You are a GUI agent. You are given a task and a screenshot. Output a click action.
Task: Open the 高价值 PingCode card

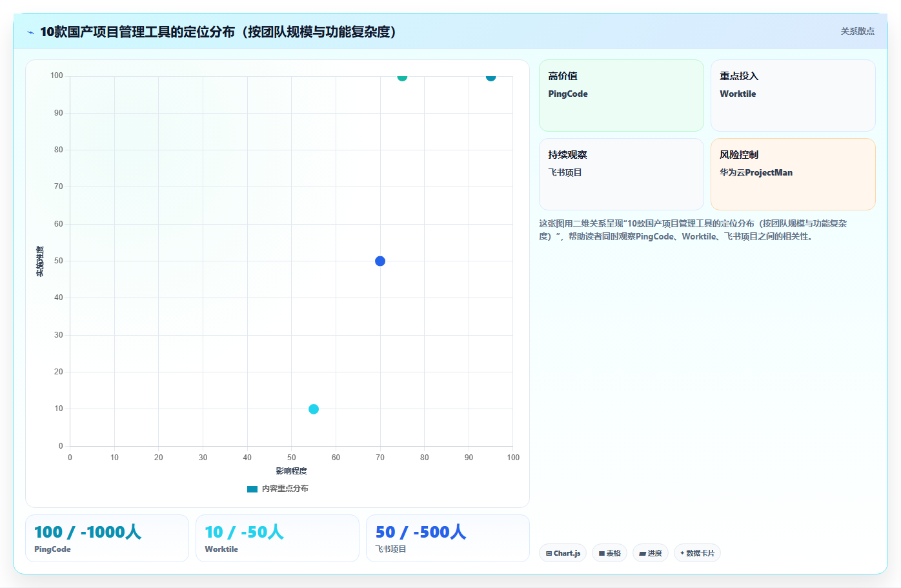[622, 96]
